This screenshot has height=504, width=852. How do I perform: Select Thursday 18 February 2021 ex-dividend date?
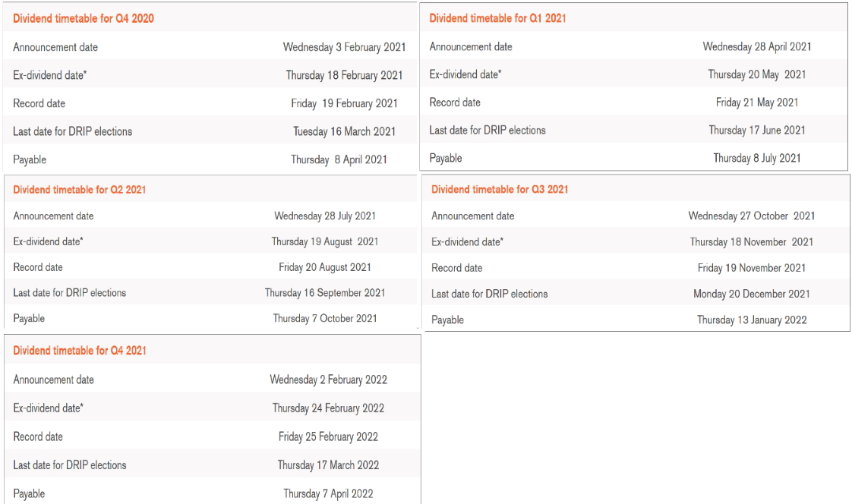[x=344, y=75]
